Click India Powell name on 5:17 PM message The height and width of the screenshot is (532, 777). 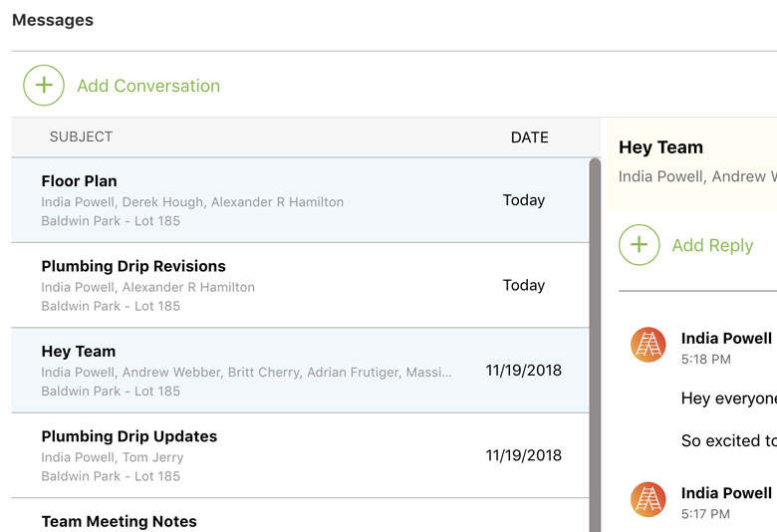coord(726,493)
